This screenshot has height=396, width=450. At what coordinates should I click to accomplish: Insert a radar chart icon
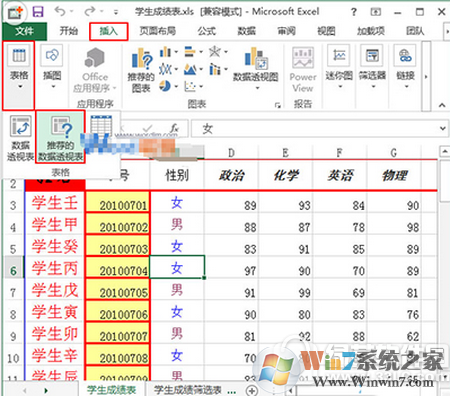[215, 52]
